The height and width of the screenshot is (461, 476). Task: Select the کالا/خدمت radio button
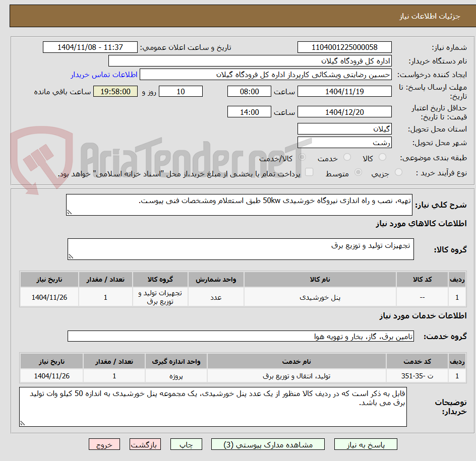302,157
